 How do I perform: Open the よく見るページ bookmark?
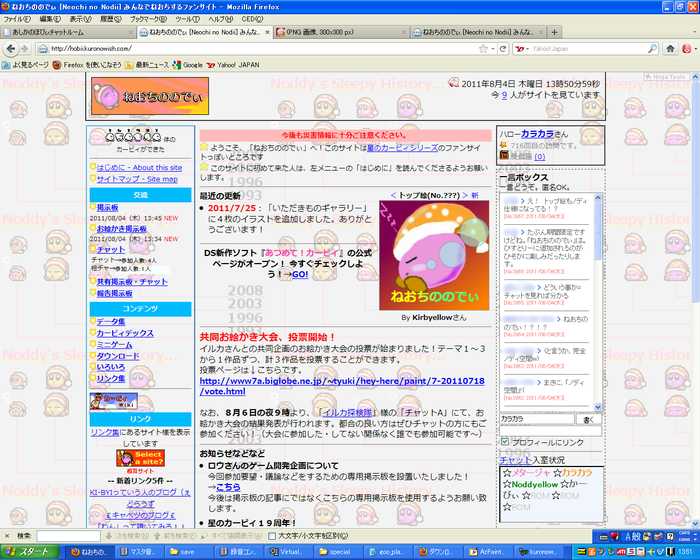click(x=25, y=65)
